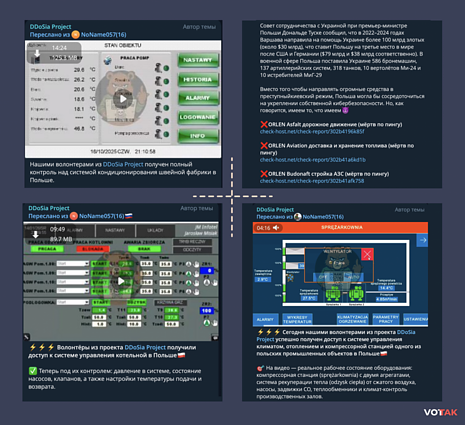
Task: Click the NoName057(16) avatar in the top-left post
Action: click(76, 35)
